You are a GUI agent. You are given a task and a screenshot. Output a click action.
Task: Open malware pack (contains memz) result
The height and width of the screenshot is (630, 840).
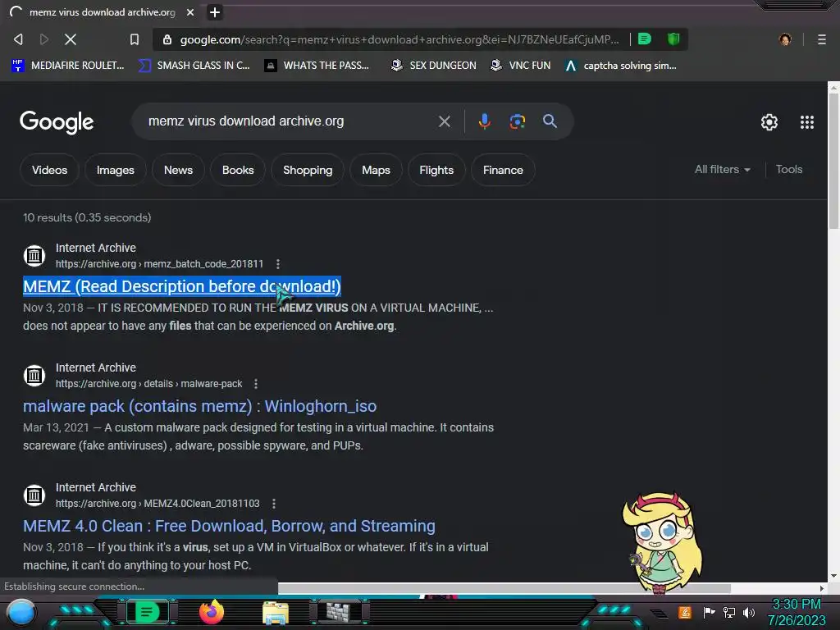tap(199, 406)
